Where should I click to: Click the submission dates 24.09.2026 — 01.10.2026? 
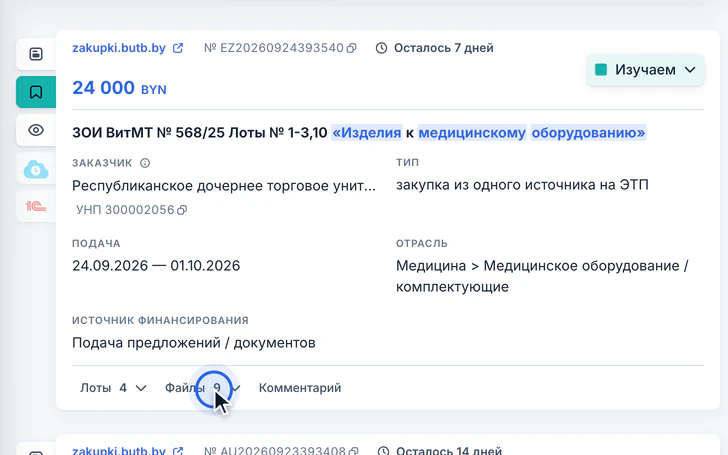pos(156,266)
